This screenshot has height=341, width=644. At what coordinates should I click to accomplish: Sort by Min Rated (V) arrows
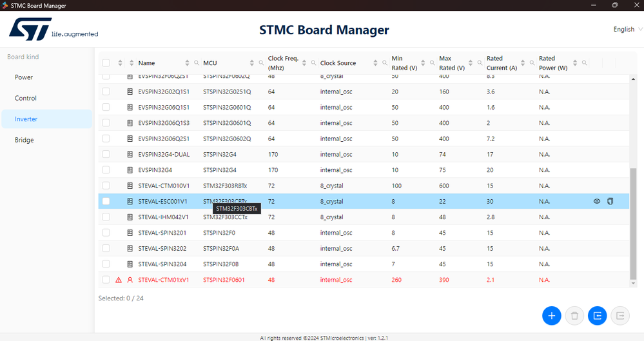coord(423,63)
